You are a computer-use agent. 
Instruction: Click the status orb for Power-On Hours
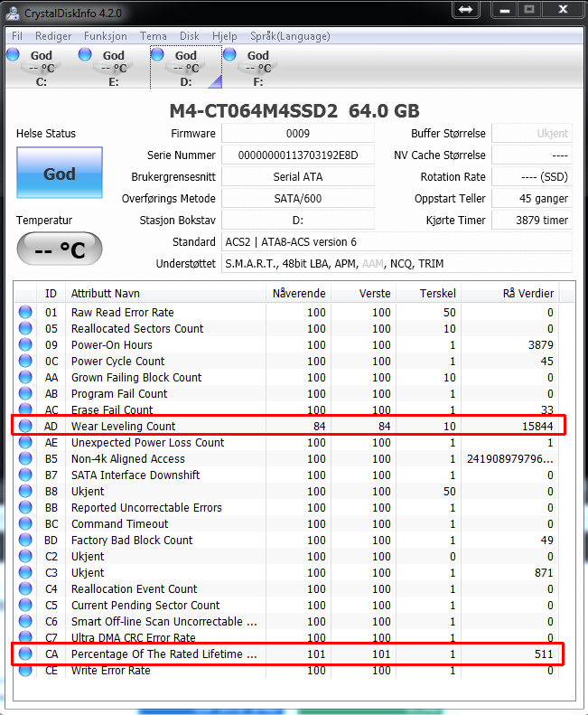click(x=25, y=344)
